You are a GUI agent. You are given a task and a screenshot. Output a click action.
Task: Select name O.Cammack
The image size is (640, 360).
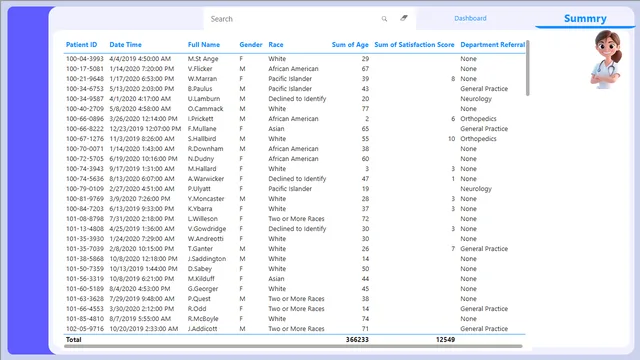click(x=205, y=109)
